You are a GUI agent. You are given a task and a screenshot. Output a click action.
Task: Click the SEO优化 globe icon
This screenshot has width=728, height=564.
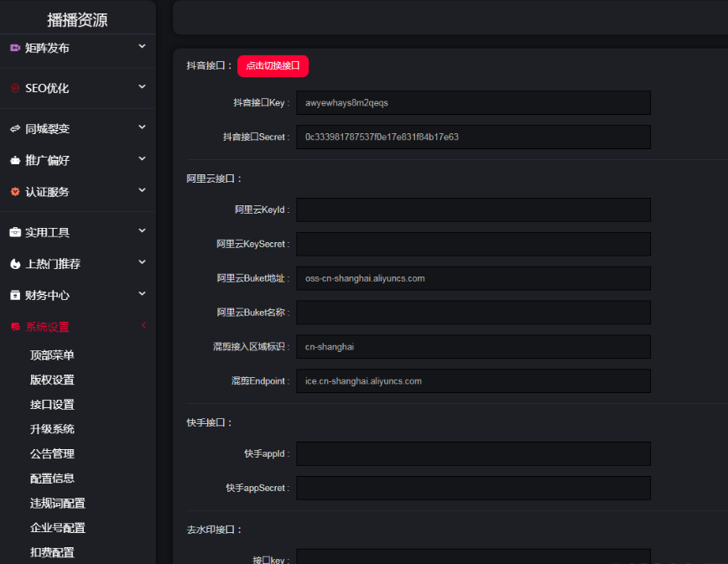(x=15, y=89)
